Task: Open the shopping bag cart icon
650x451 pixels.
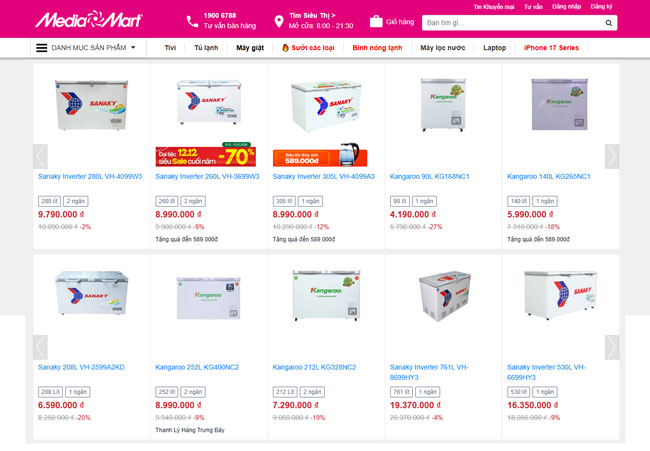Action: click(376, 22)
